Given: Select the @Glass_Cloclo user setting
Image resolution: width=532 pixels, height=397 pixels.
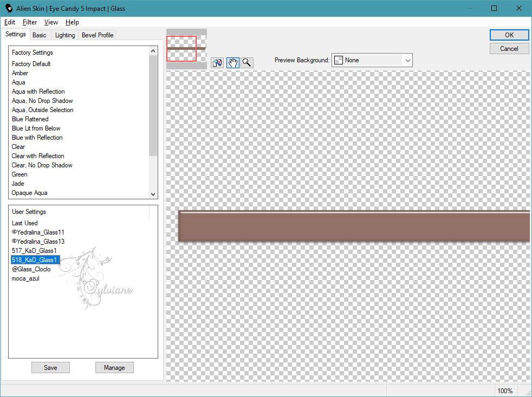Looking at the screenshot, I should pyautogui.click(x=31, y=269).
